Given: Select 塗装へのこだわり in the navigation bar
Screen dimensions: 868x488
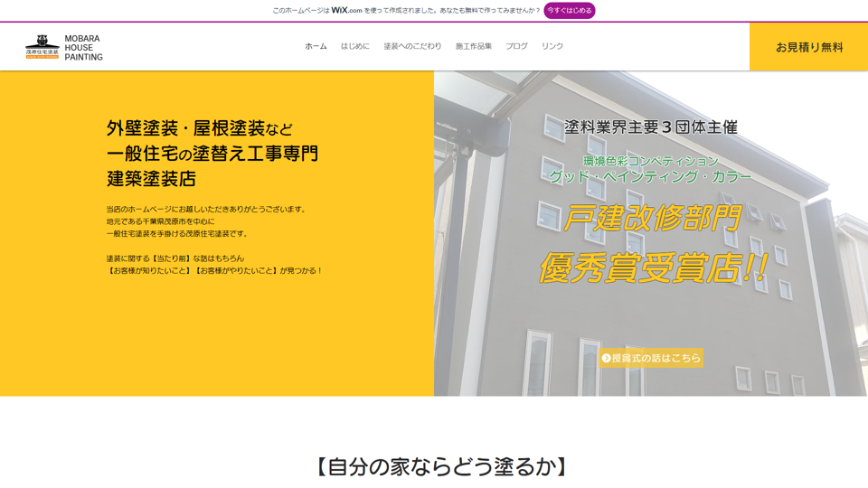Looking at the screenshot, I should (412, 46).
